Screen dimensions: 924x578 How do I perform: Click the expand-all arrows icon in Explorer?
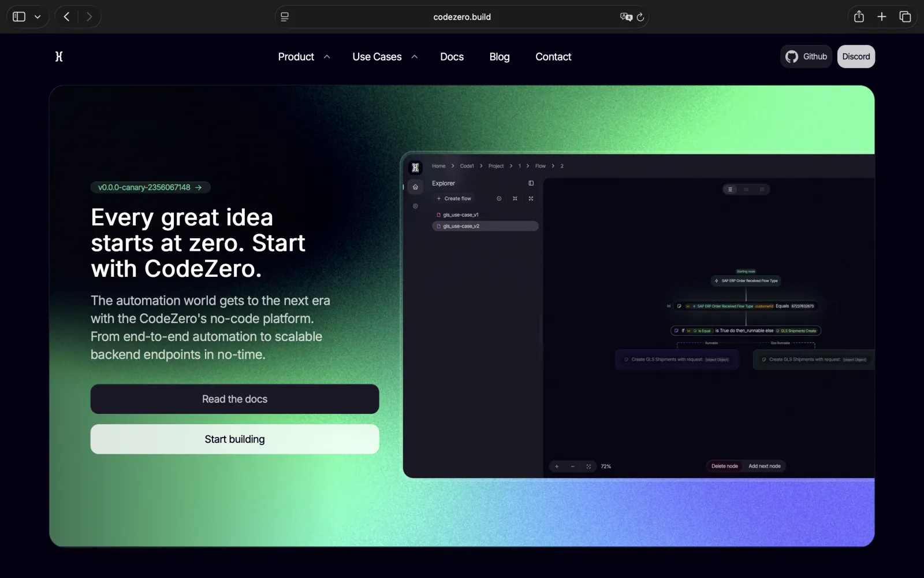531,198
